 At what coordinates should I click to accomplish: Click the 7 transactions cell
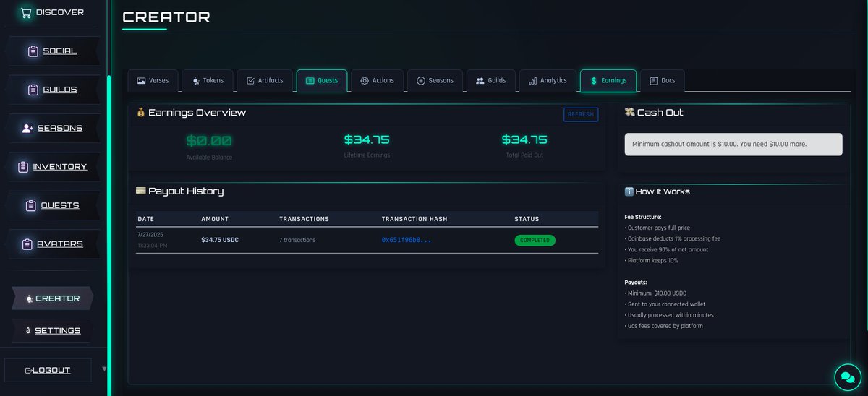(297, 240)
